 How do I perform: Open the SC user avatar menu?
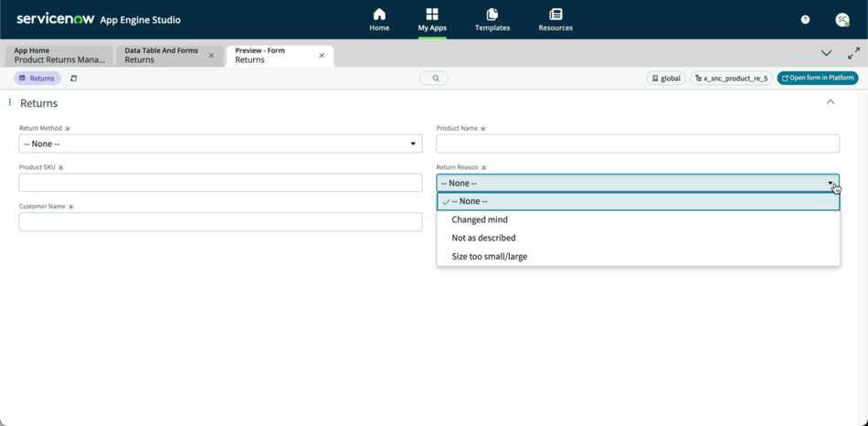coord(842,19)
